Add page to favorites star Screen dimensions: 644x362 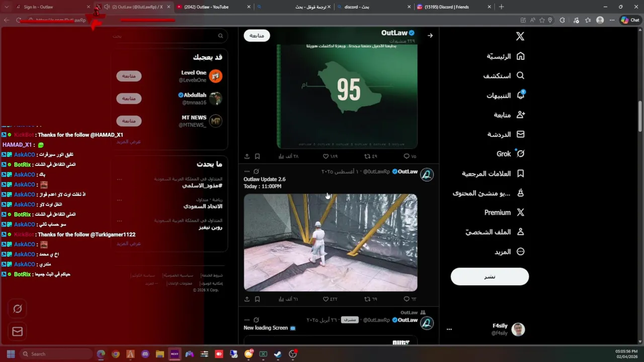coord(542,20)
